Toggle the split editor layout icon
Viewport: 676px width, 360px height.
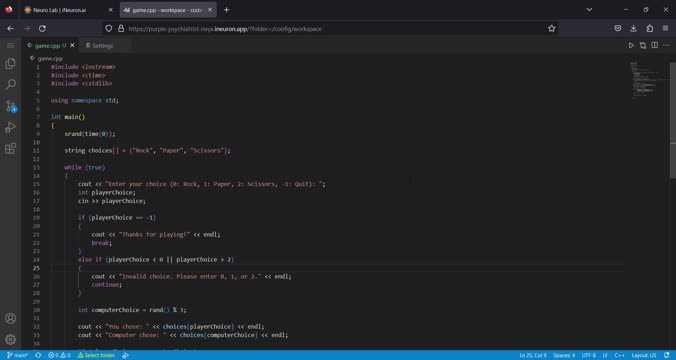tap(654, 45)
